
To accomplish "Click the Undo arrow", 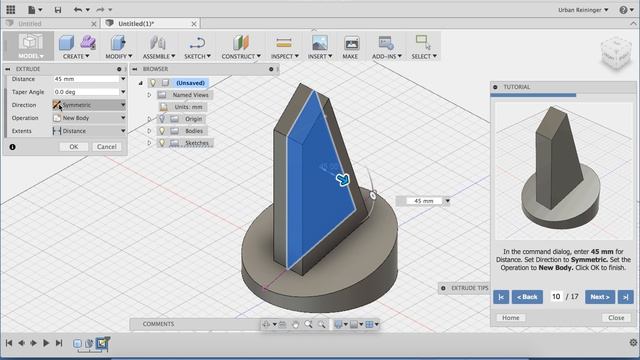I will click(x=78, y=9).
